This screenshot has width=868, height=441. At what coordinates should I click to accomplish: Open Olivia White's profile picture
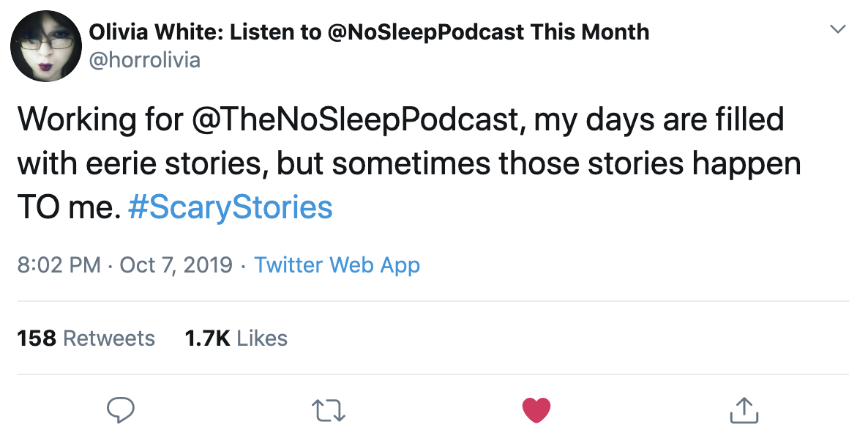tap(45, 46)
